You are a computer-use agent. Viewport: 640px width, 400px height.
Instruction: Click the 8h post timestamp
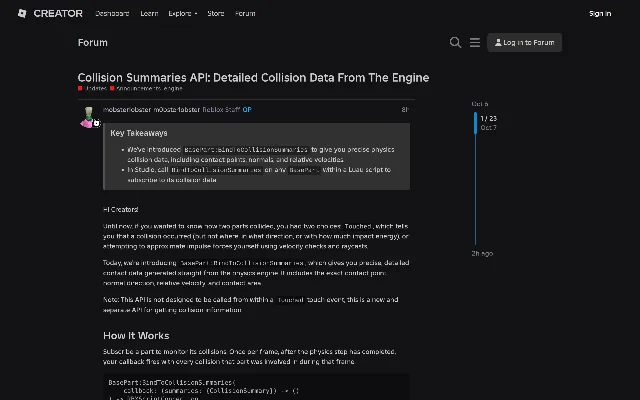click(x=405, y=109)
